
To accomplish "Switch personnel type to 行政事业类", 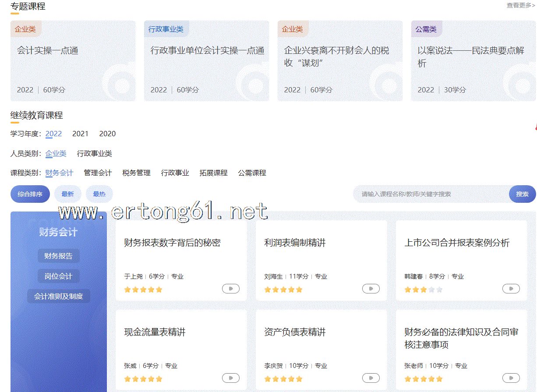I will click(x=94, y=153).
